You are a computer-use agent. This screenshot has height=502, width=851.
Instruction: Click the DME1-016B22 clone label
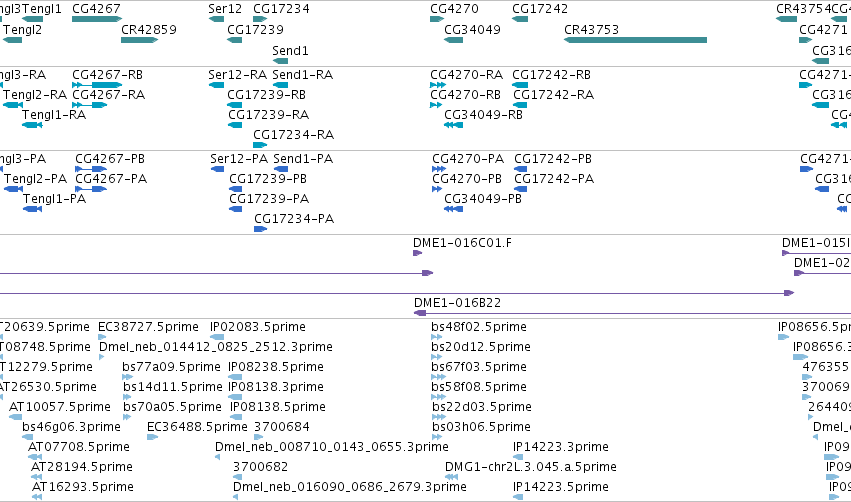pos(458,303)
